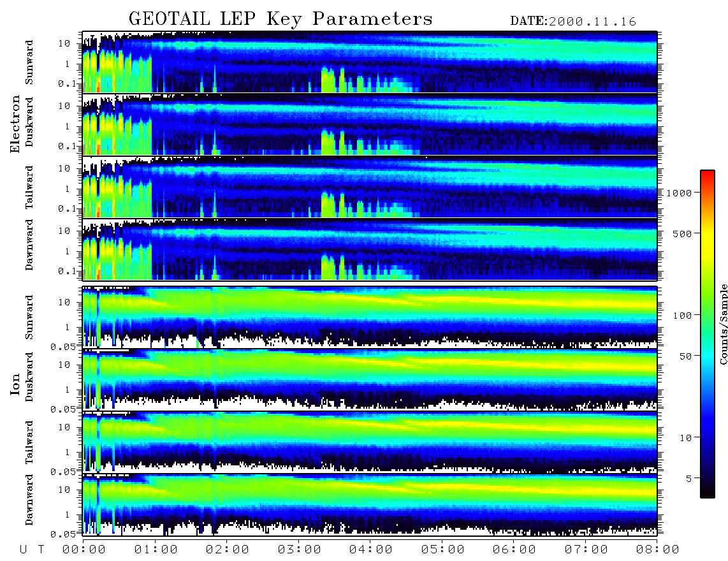This screenshot has width=728, height=561.
Task: Click the Ion Duskward axis label
Action: (x=29, y=377)
